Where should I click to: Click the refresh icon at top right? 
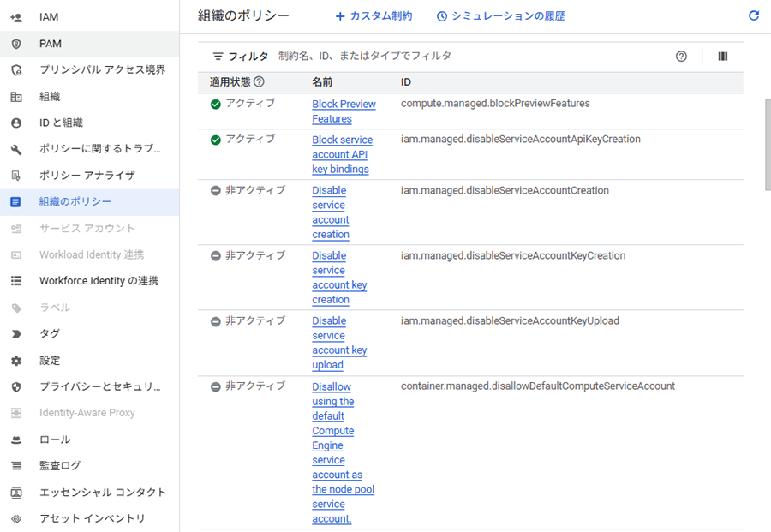(x=754, y=15)
